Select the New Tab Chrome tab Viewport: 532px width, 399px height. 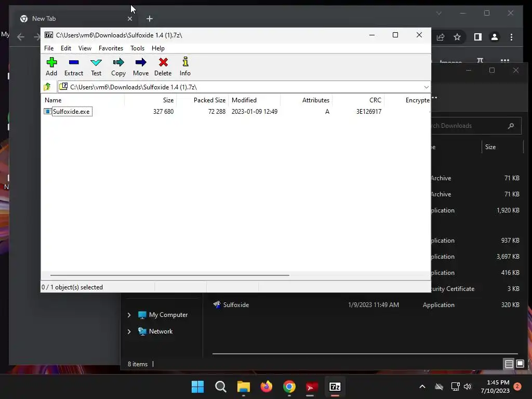[x=76, y=19]
